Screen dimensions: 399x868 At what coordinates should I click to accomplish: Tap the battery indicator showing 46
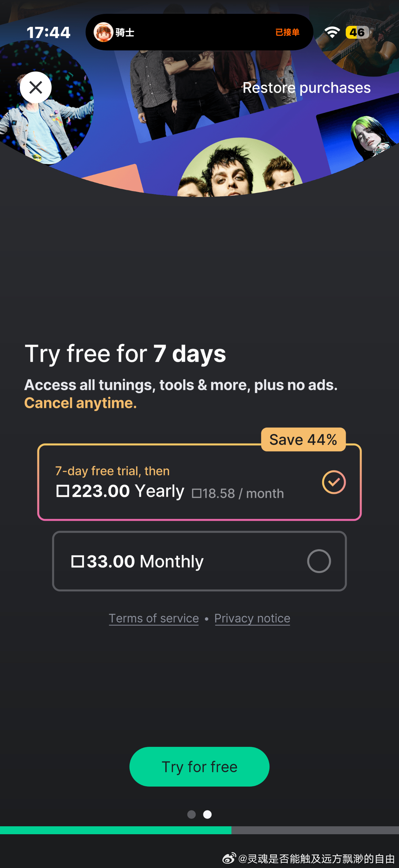(x=357, y=32)
